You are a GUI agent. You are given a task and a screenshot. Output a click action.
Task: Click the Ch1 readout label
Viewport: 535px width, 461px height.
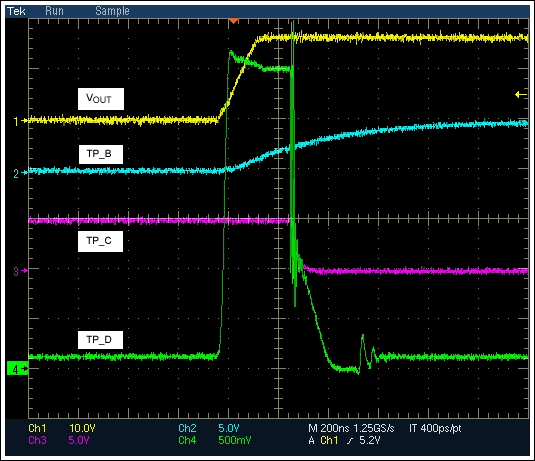pos(37,428)
